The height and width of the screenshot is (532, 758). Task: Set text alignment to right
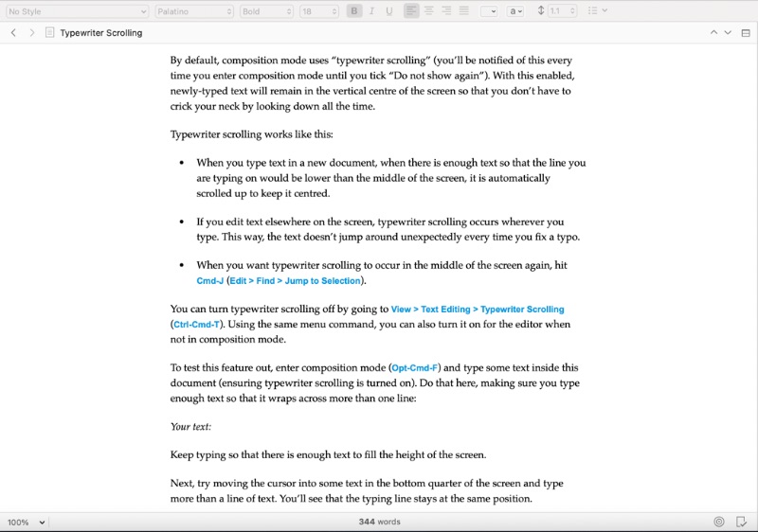pos(446,10)
